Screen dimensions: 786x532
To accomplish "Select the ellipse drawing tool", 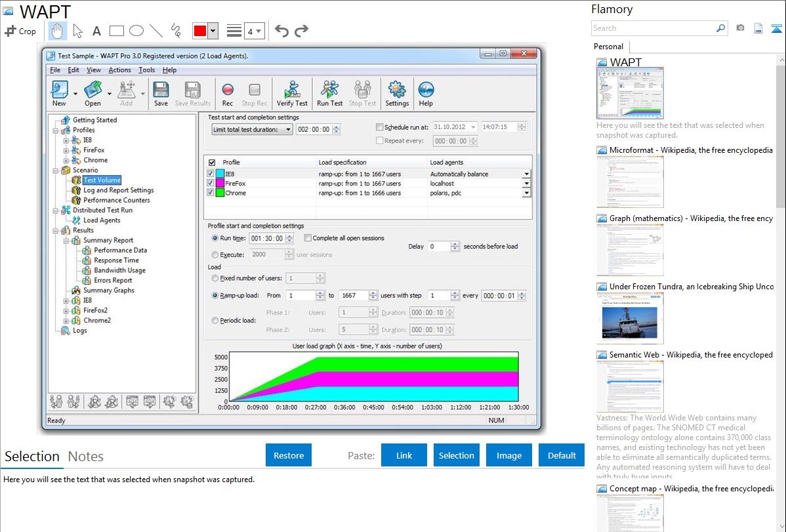I will point(136,31).
